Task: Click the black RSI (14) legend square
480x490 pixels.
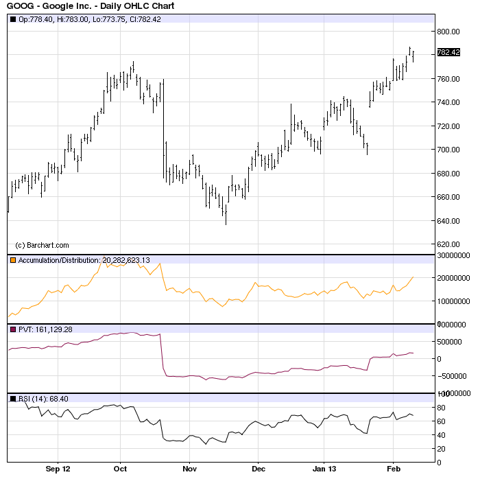Action: point(13,399)
